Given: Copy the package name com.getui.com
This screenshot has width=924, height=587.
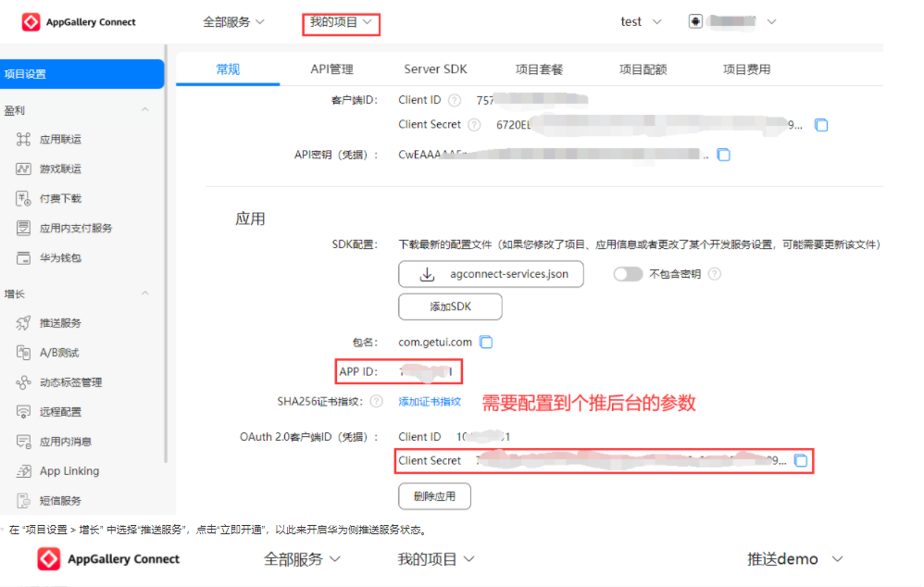Looking at the screenshot, I should coord(486,343).
